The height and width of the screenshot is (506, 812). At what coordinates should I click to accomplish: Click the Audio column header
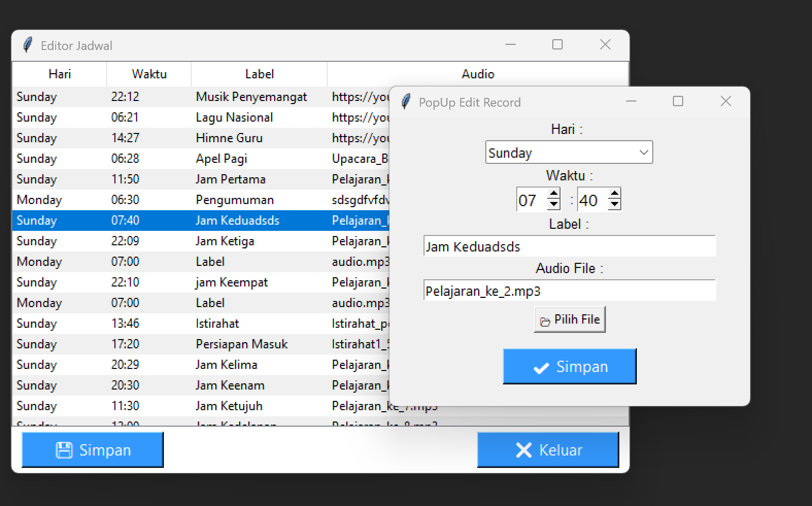click(x=478, y=74)
